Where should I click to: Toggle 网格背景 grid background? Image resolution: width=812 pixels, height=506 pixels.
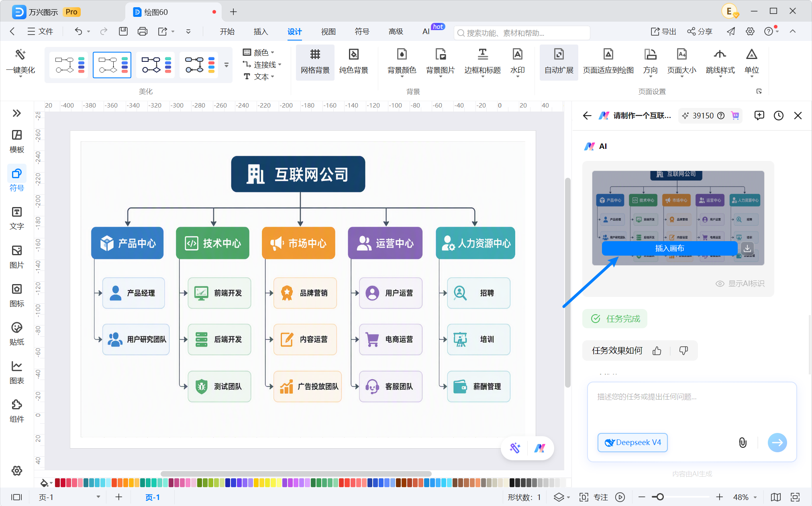315,62
